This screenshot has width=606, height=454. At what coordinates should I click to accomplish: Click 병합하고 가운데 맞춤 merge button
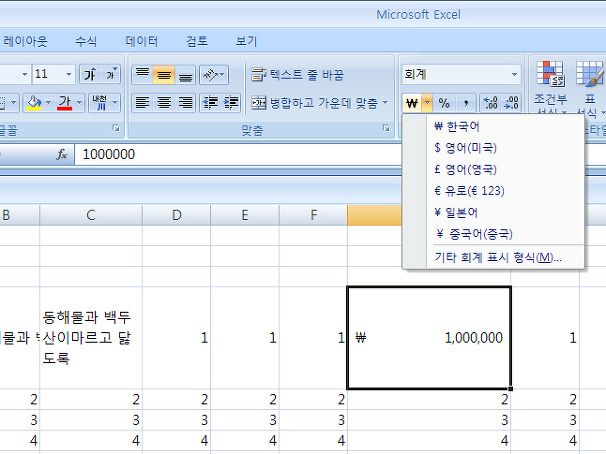[x=315, y=103]
